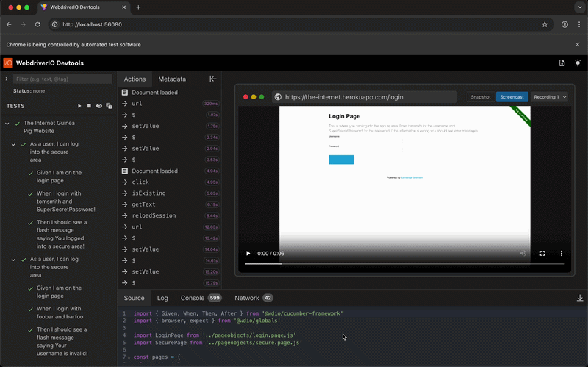Screen dimensions: 588x367
Task: Click the browser address bar URL
Action: point(92,24)
